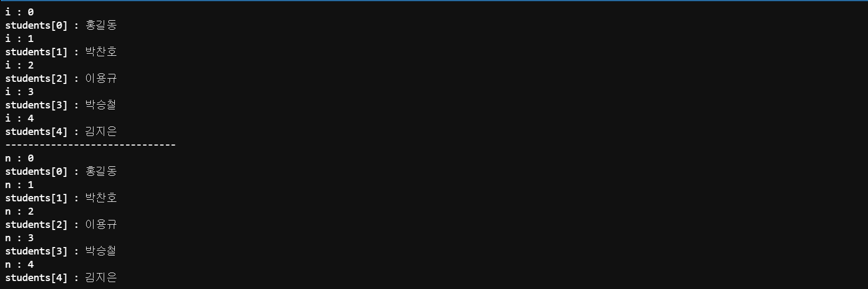Click last 'students[4] : 김지은' line
The height and width of the screenshot is (289, 868).
click(x=61, y=277)
